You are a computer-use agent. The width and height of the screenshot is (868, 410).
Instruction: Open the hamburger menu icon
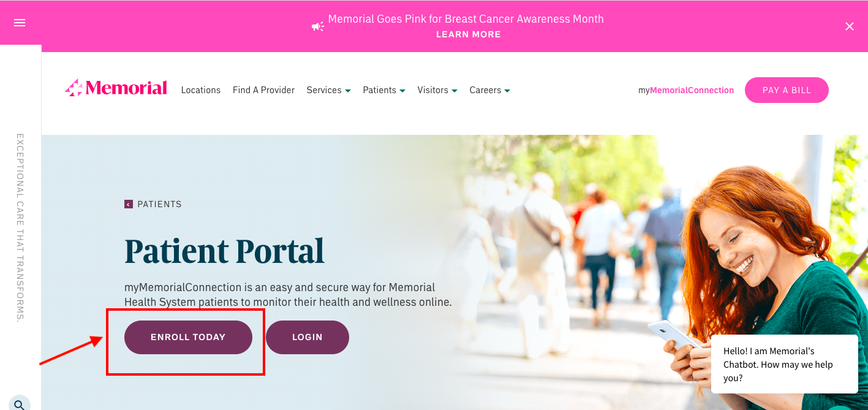click(20, 23)
